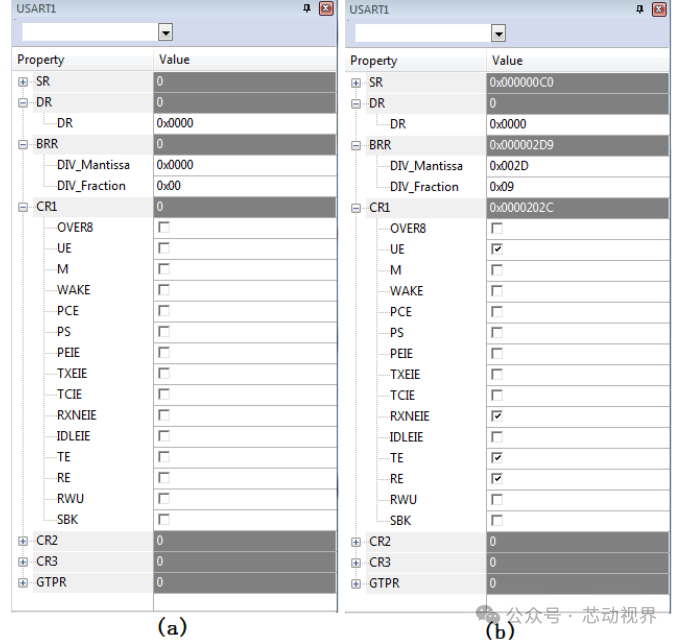Pin the left USART1 panel (a)

tap(307, 8)
